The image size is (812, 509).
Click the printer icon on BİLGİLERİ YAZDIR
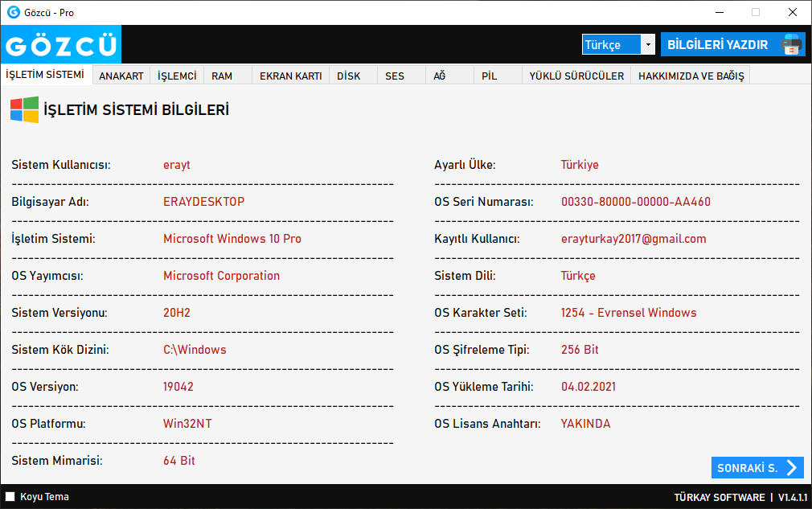click(791, 45)
